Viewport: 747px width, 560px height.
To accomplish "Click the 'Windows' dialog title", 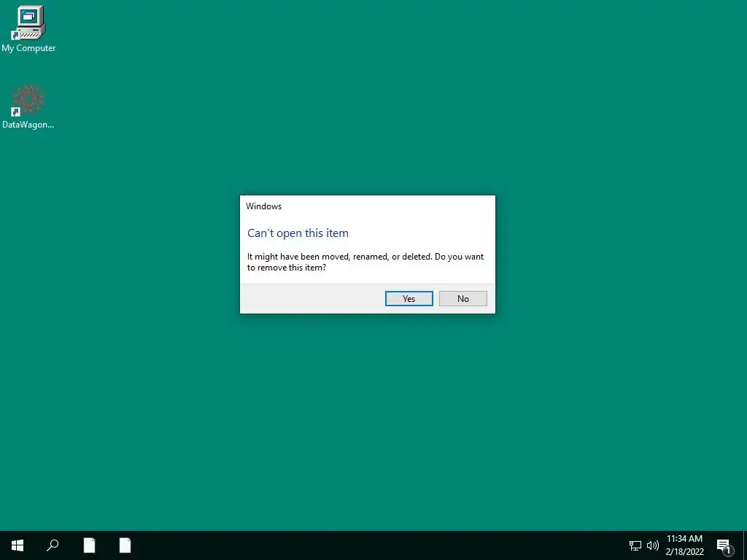I will (x=263, y=206).
